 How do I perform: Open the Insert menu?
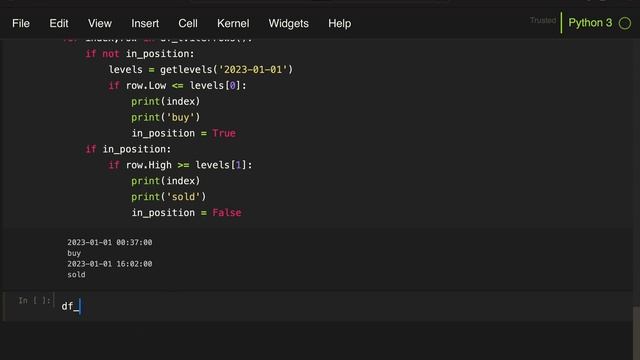[145, 24]
